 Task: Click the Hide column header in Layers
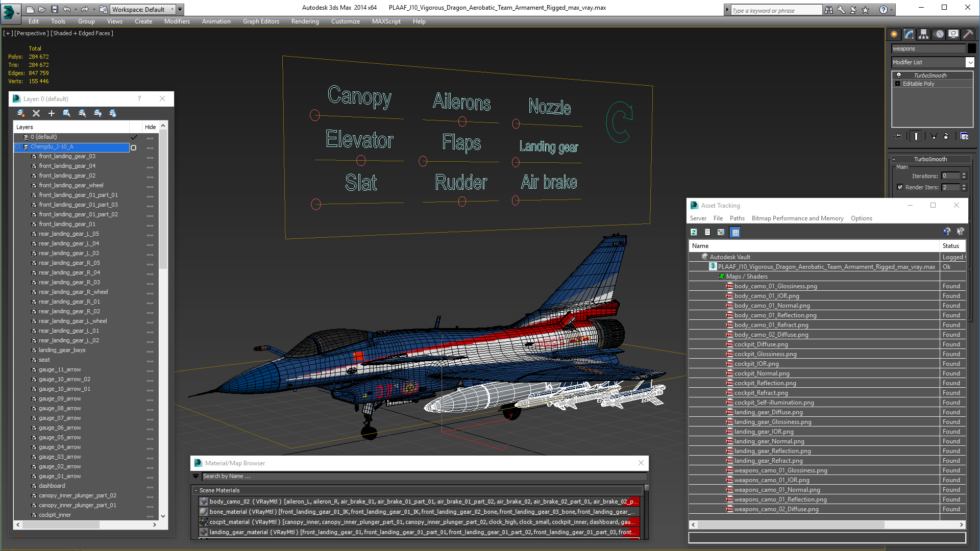click(x=150, y=127)
